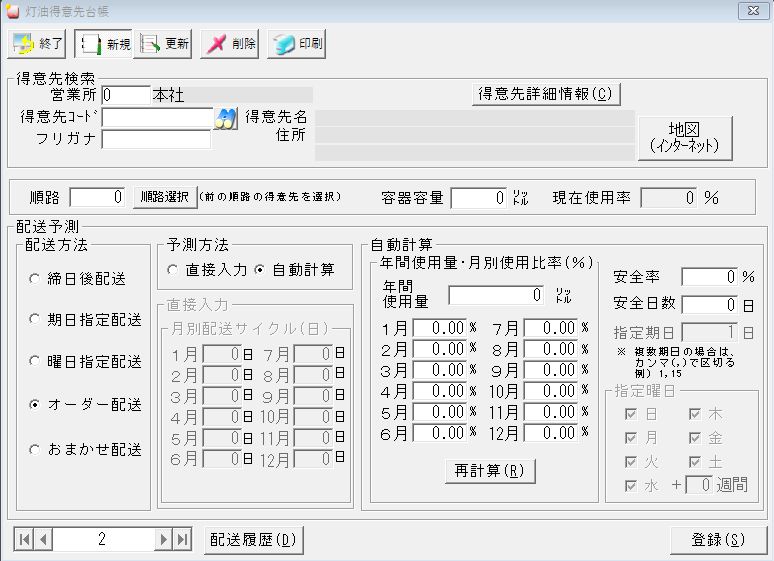Select 期日指定配送 radio option
Image resolution: width=774 pixels, height=561 pixels.
click(36, 321)
